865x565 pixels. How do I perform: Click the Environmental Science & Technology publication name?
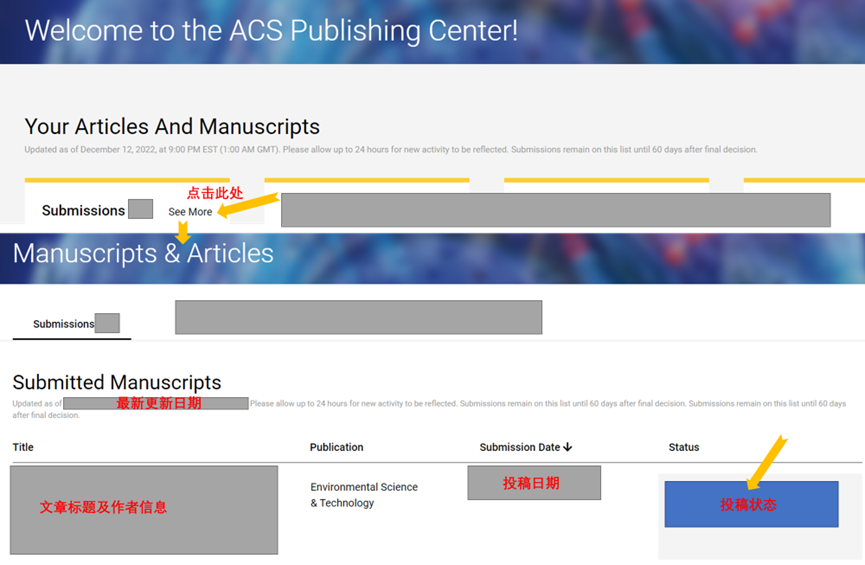(364, 495)
